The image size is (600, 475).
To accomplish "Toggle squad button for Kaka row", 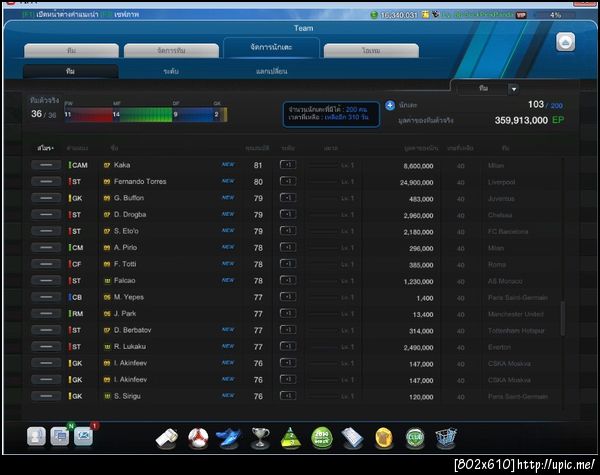I will (x=46, y=165).
